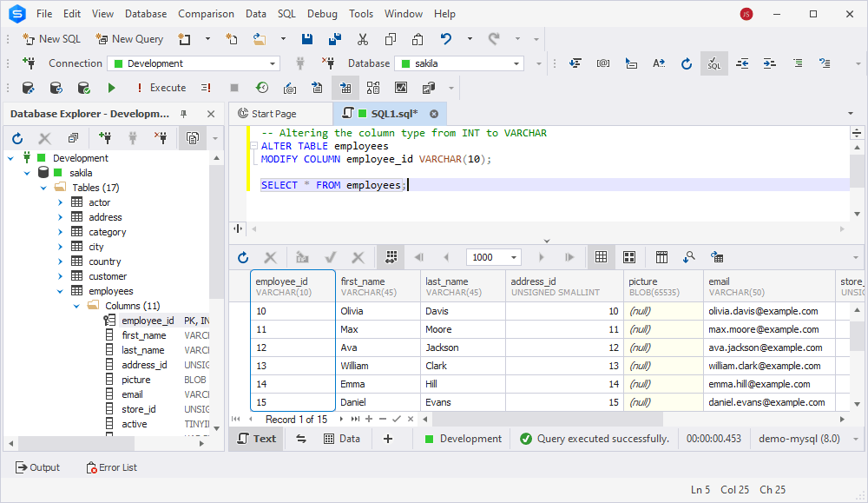The image size is (868, 503).
Task: Select the first_name cell showing Olivia
Action: [x=378, y=310]
